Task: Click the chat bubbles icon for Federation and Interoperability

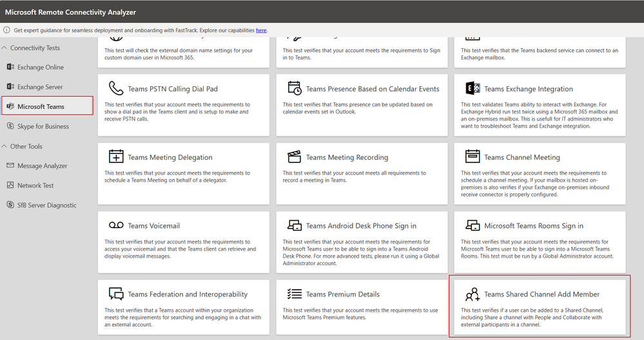Action: tap(116, 294)
